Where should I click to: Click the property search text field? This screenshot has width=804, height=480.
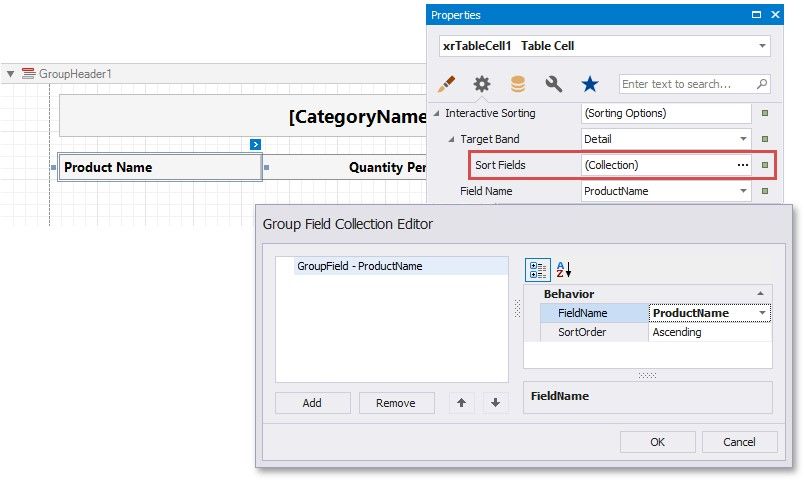pos(688,84)
